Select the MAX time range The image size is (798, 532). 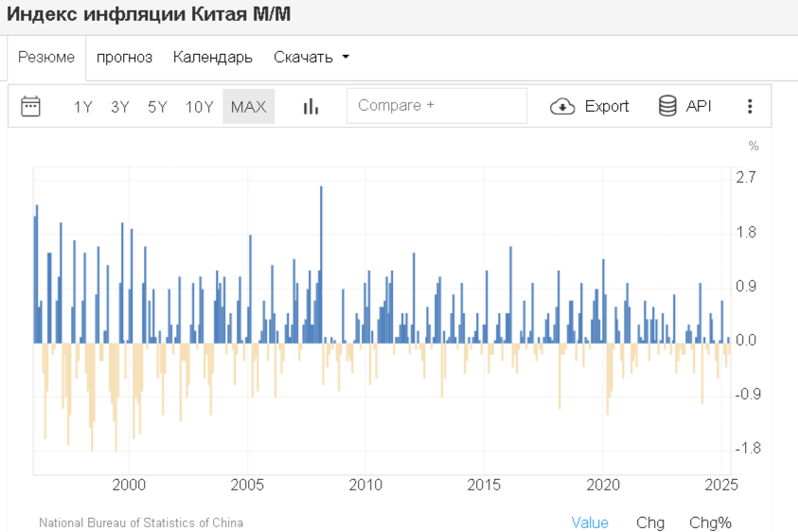point(248,107)
